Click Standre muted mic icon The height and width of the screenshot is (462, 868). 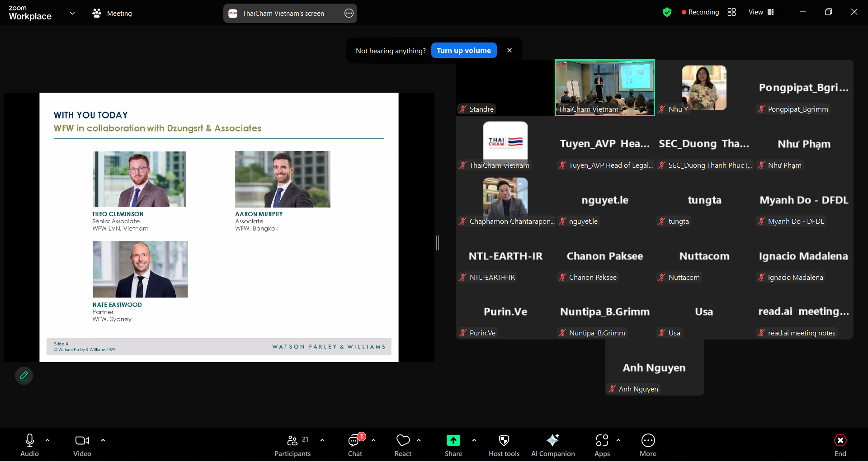(463, 109)
